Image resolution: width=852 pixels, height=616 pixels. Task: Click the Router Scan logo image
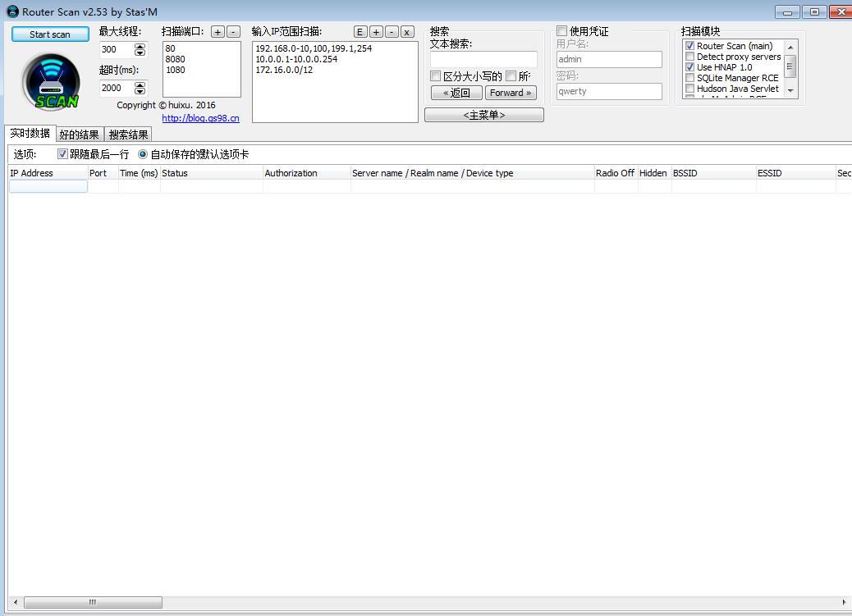click(x=51, y=82)
